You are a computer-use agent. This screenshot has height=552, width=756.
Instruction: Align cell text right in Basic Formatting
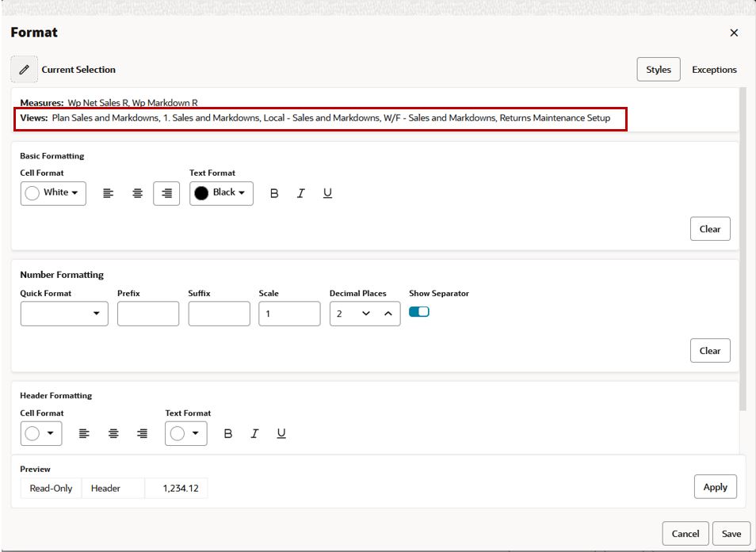tap(166, 193)
